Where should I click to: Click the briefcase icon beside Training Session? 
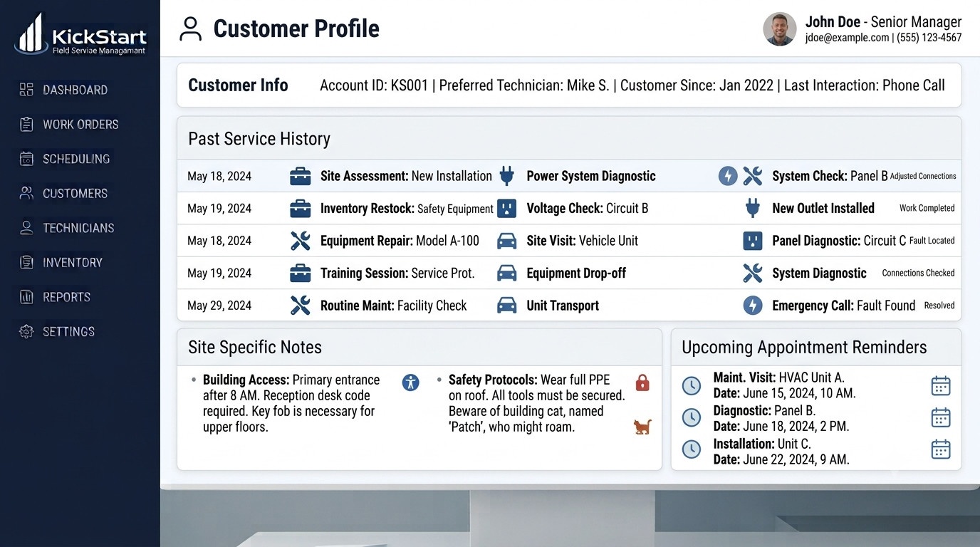click(x=301, y=273)
